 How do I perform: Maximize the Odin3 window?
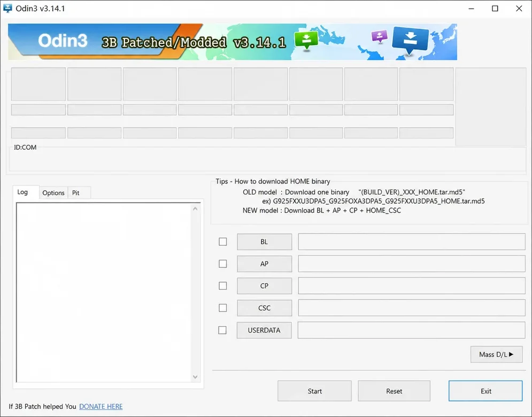[x=495, y=9]
